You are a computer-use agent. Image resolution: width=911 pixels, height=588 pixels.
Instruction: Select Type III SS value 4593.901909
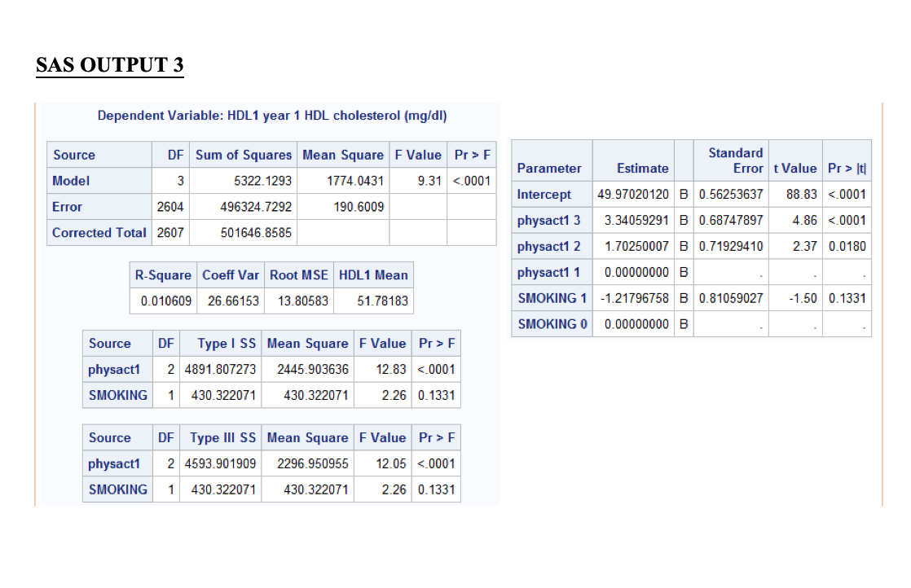220,463
